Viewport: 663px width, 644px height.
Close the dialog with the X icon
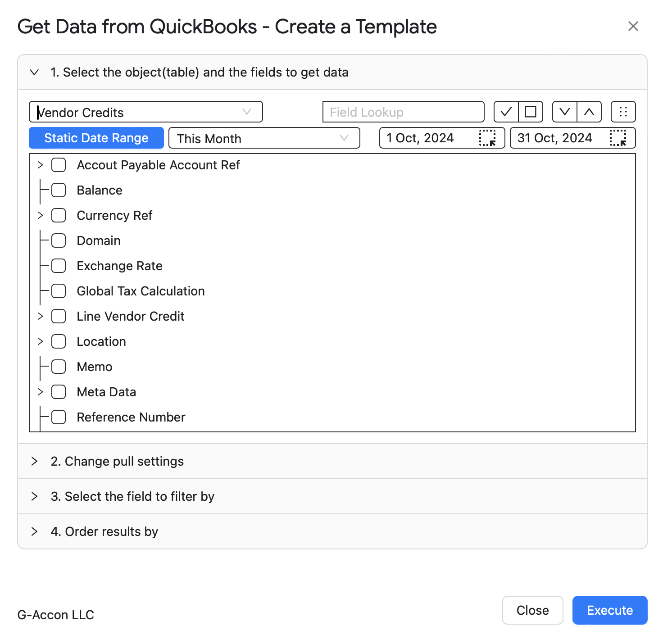pos(633,26)
